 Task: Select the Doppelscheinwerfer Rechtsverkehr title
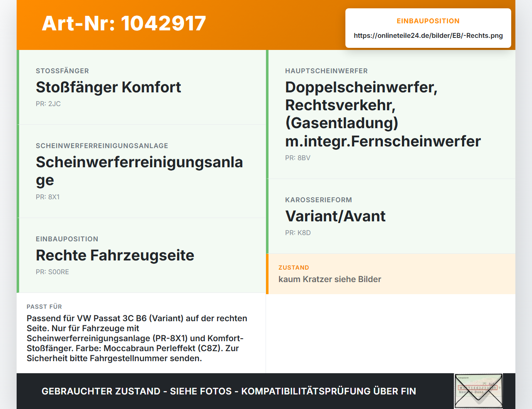(x=383, y=114)
